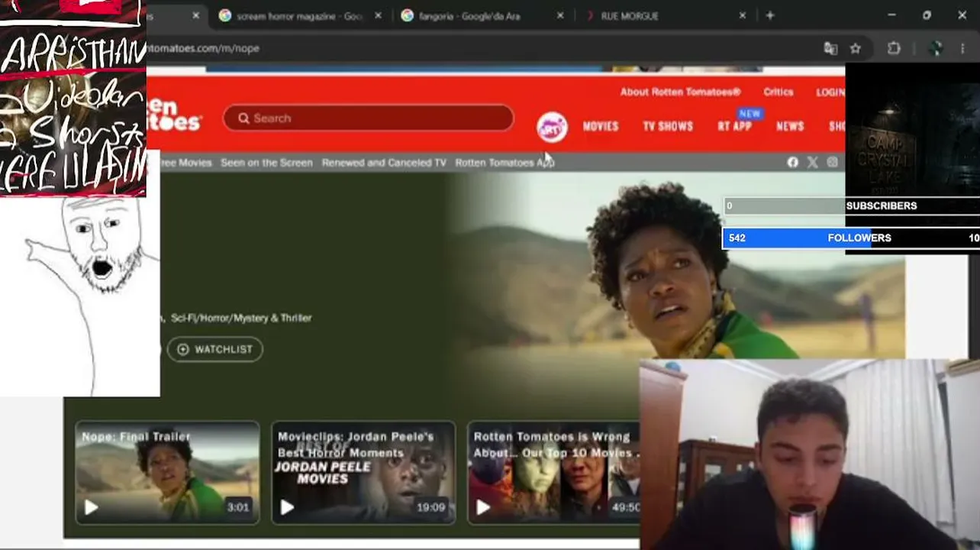Open Renewed and Canceled TV link
980x550 pixels.
pyautogui.click(x=384, y=163)
